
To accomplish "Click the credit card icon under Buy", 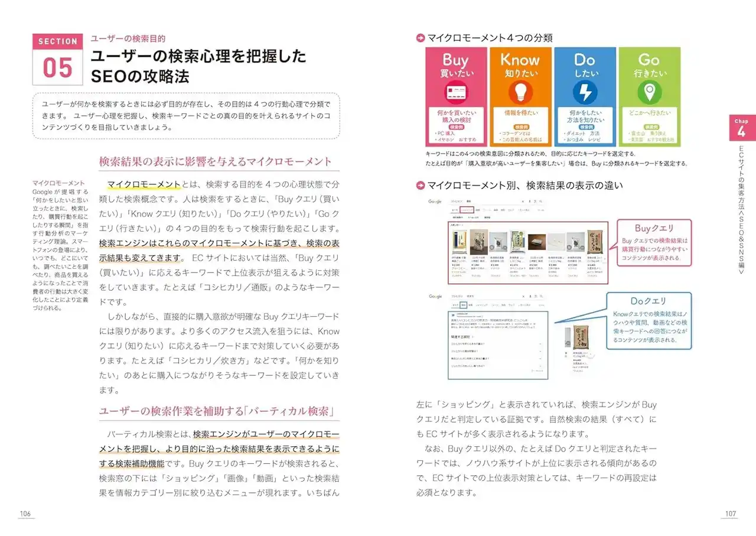I will [x=455, y=92].
